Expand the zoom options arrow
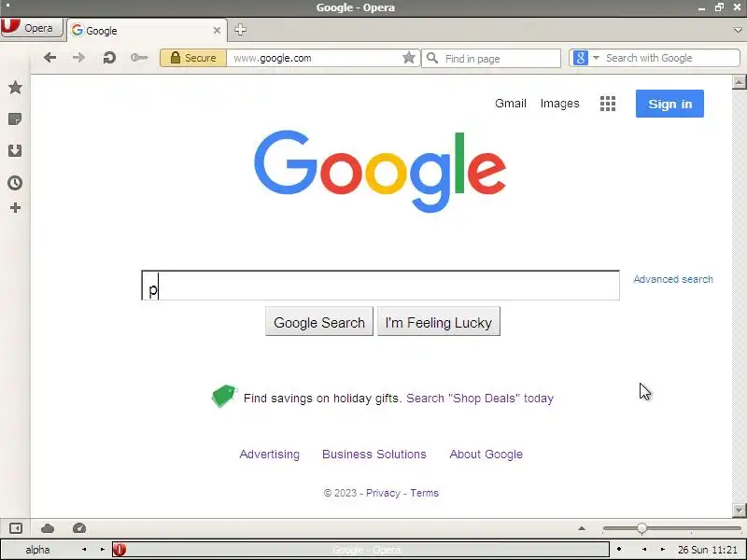Screen dimensions: 747x560 click(582, 528)
